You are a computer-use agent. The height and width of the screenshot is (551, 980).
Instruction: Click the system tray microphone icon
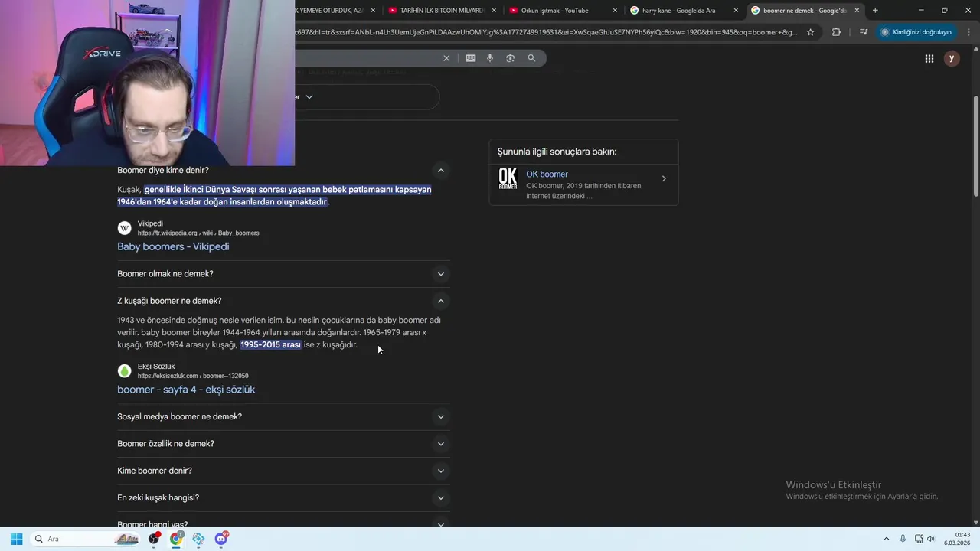(903, 539)
